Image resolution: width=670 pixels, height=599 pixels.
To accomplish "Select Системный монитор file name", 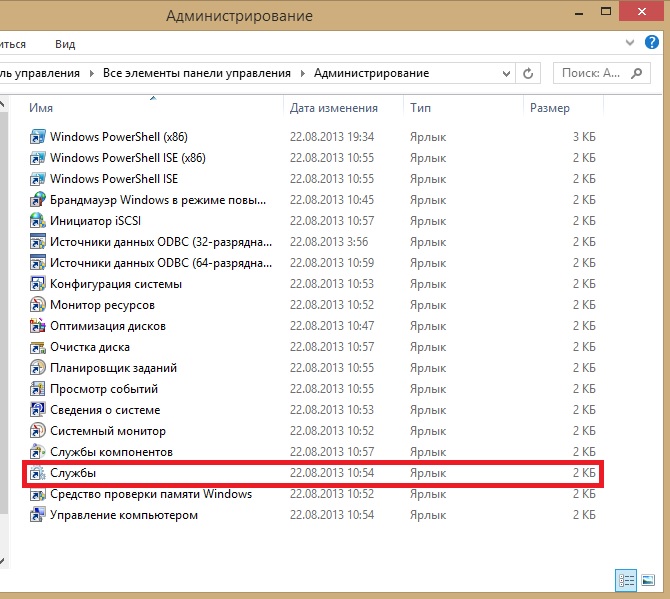I will [108, 431].
